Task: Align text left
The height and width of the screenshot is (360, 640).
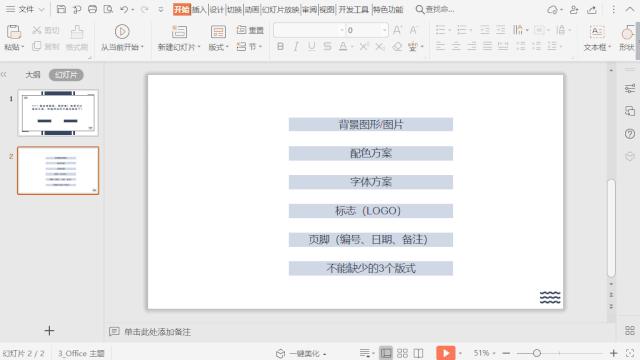Action: [440, 47]
